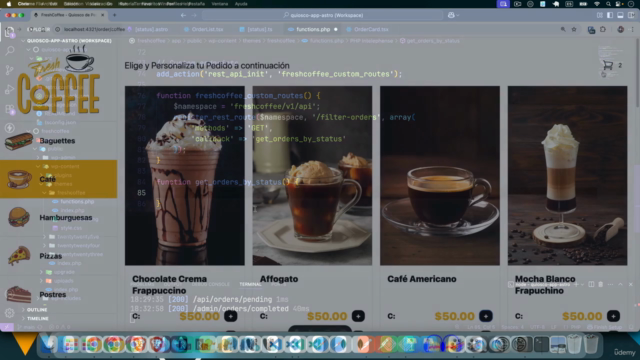640x360 pixels.
Task: Close the terminal panel with X
Action: [631, 284]
